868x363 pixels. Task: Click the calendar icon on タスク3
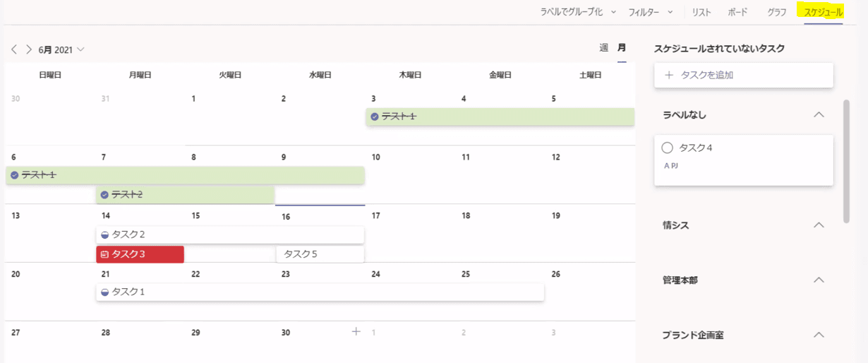pyautogui.click(x=104, y=254)
